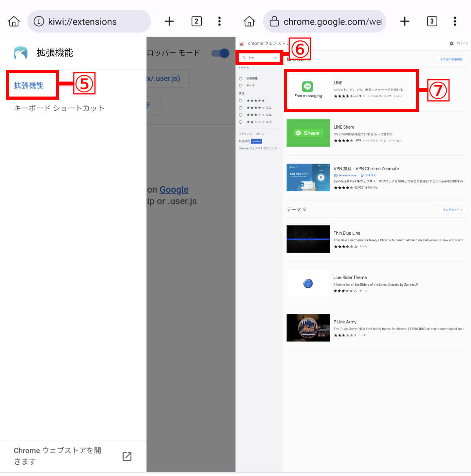Open the プライバシー ポリシー link
The width and height of the screenshot is (471, 476).
click(x=253, y=134)
